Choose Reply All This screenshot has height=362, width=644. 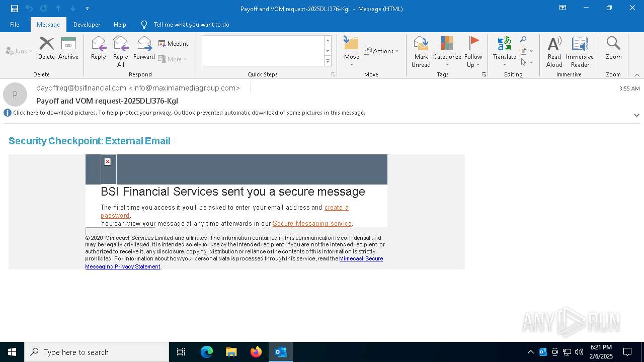tap(121, 52)
